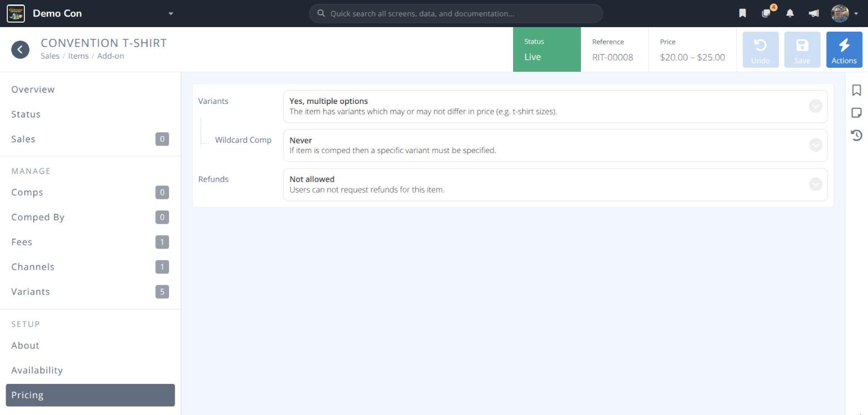The image size is (868, 415).
Task: Open the Sales section in sidebar
Action: click(90, 139)
